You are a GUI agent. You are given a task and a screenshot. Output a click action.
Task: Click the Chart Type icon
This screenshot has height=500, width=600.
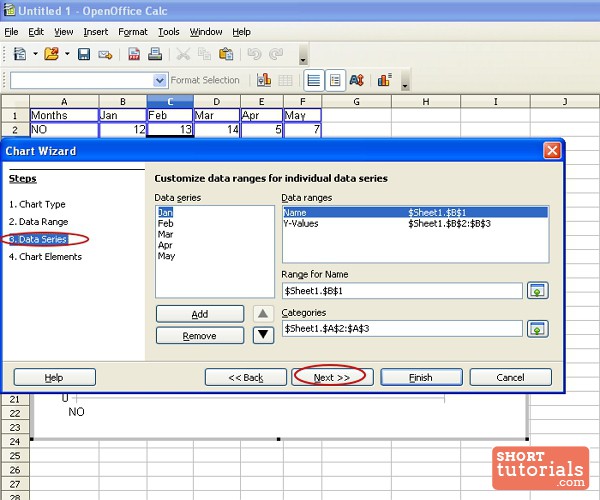(264, 80)
